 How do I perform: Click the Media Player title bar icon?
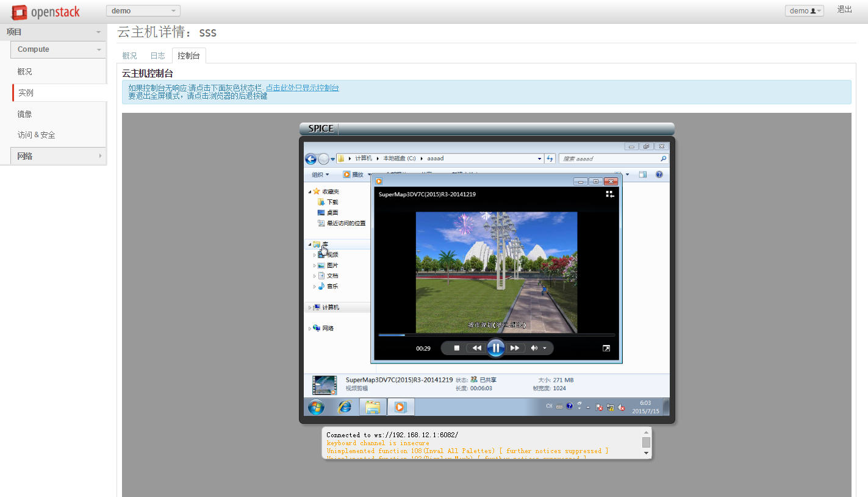click(x=379, y=181)
